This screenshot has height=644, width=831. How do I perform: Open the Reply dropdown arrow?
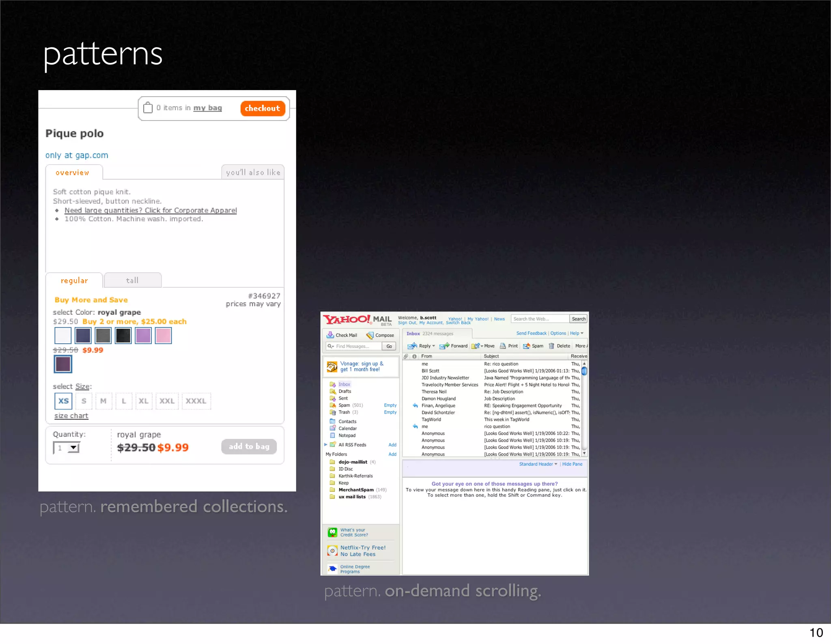coord(433,346)
